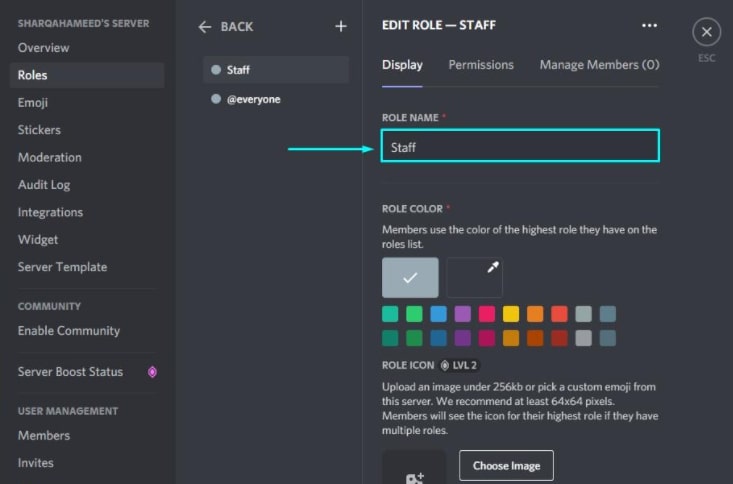
Task: Pick the light gray swatch, top row
Action: click(583, 314)
